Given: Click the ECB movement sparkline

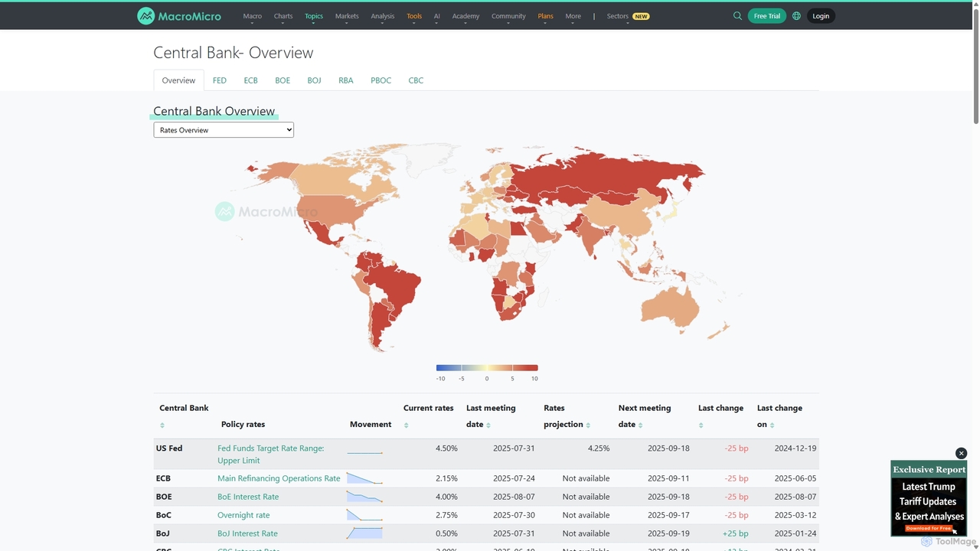Looking at the screenshot, I should (364, 478).
